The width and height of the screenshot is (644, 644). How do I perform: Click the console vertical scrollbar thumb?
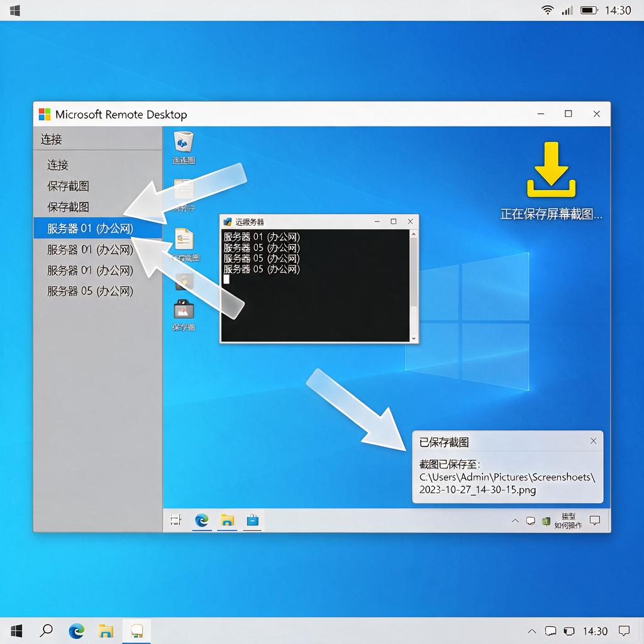tap(414, 272)
